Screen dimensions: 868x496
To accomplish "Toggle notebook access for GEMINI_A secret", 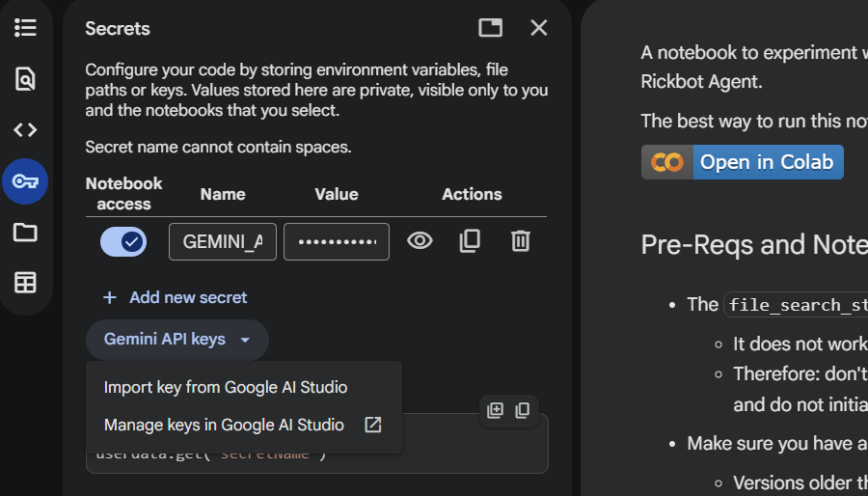I will click(123, 242).
